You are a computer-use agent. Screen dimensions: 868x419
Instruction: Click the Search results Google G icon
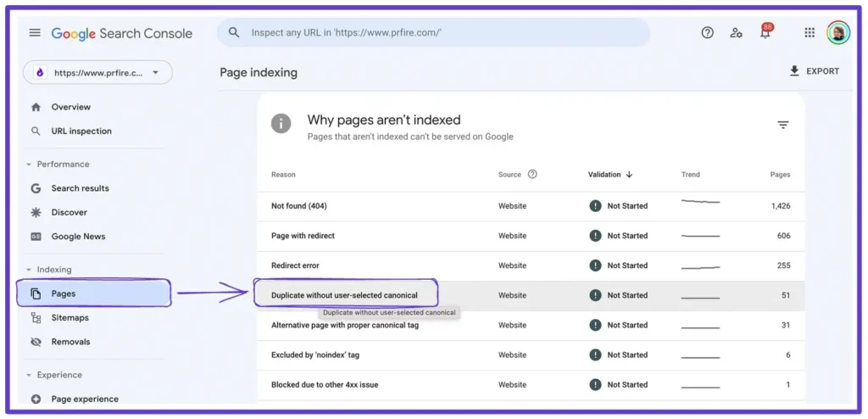pos(36,188)
